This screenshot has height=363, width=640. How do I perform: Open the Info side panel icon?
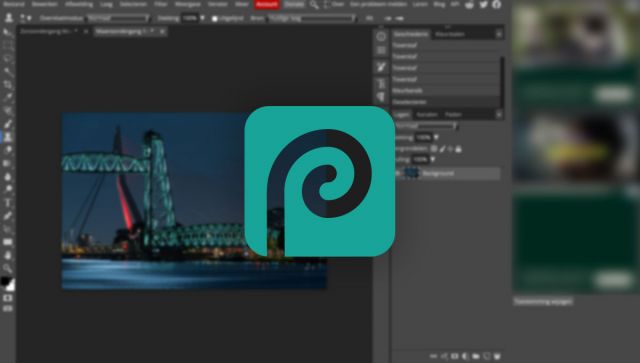click(x=381, y=36)
